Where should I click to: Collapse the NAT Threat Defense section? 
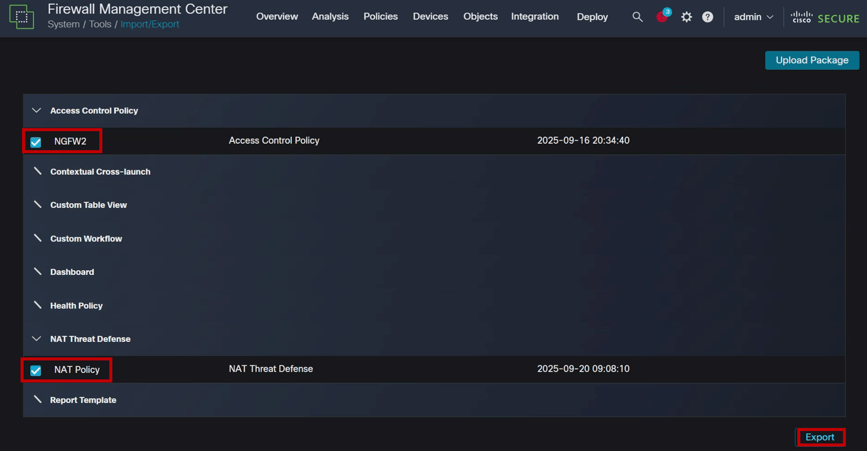coord(36,339)
